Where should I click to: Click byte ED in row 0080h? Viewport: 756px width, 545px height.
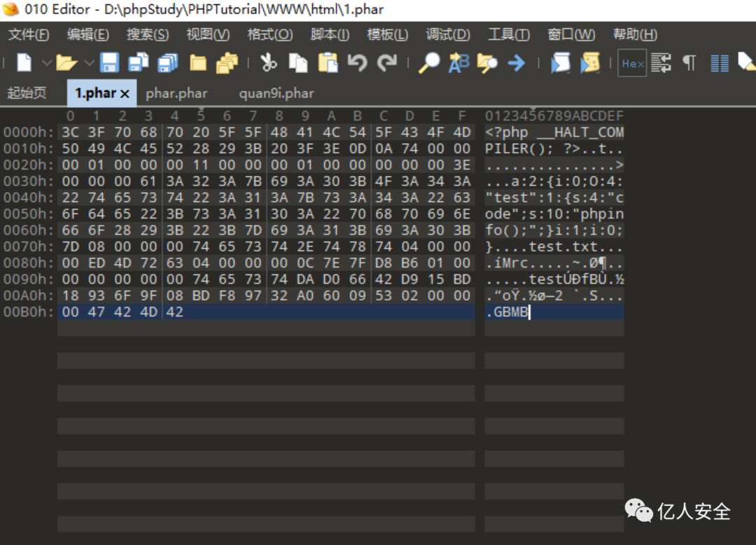coord(97,263)
